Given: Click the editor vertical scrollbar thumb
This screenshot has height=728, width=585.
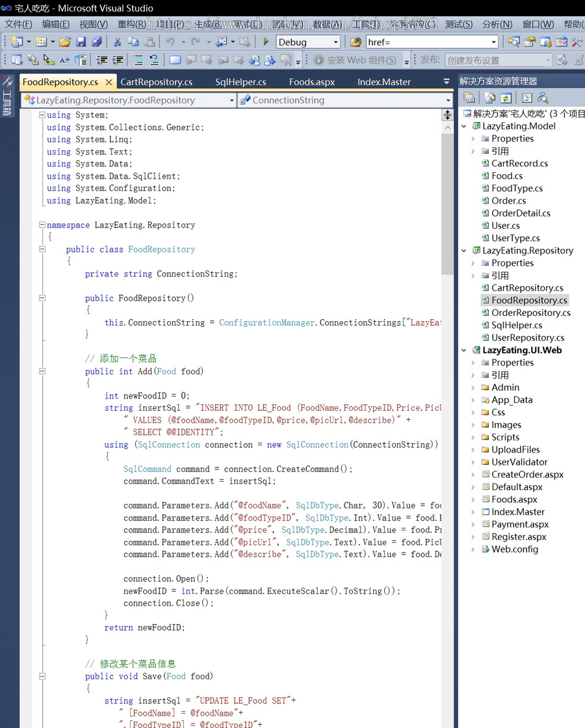Looking at the screenshot, I should click(x=447, y=204).
